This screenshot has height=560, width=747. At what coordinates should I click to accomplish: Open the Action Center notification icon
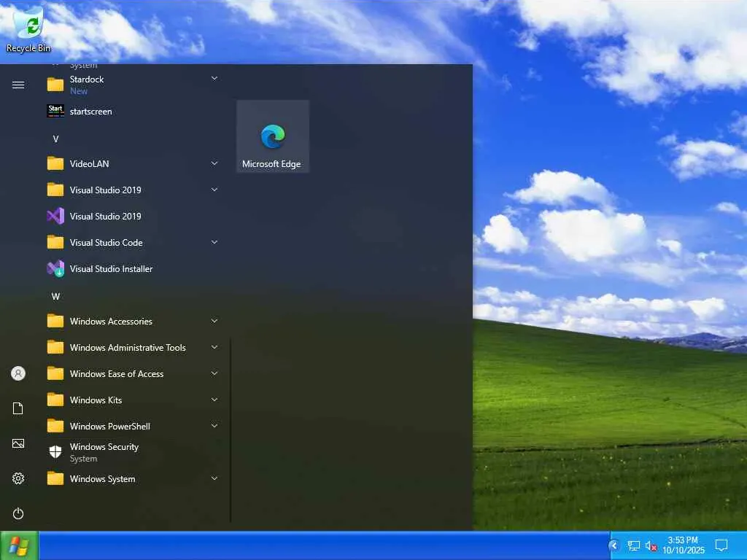pos(721,545)
